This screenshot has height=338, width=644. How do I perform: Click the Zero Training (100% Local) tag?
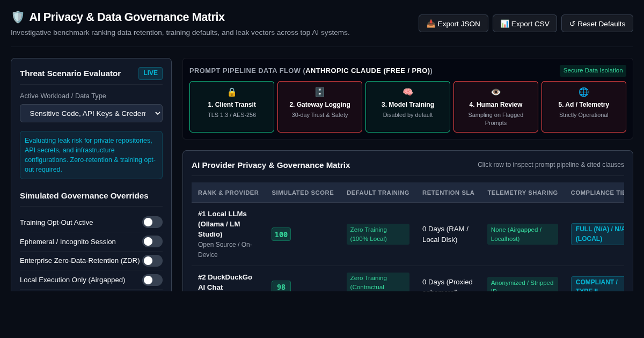point(378,234)
